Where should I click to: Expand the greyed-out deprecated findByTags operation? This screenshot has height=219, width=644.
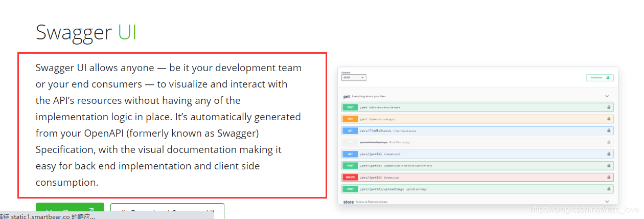tap(477, 142)
